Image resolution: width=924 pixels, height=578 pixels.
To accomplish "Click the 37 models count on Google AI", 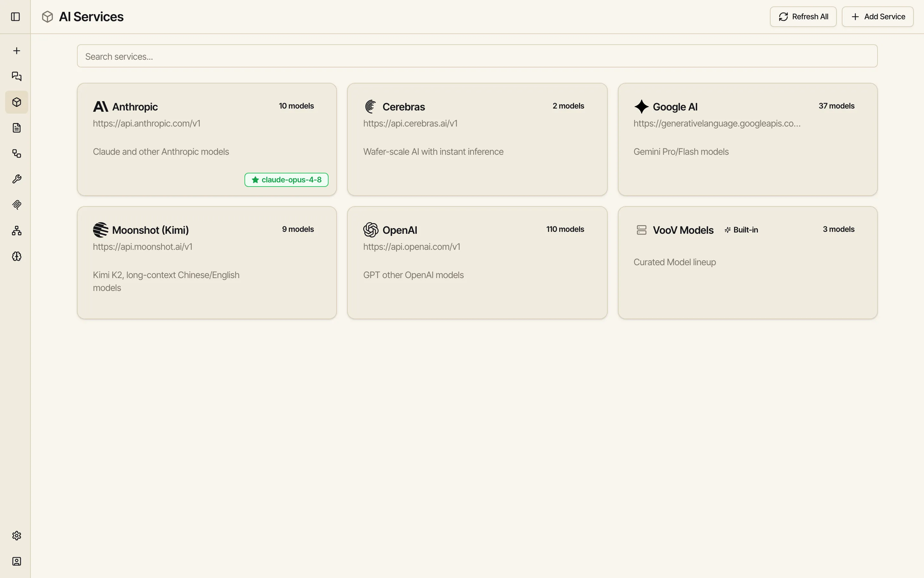I will pyautogui.click(x=836, y=106).
